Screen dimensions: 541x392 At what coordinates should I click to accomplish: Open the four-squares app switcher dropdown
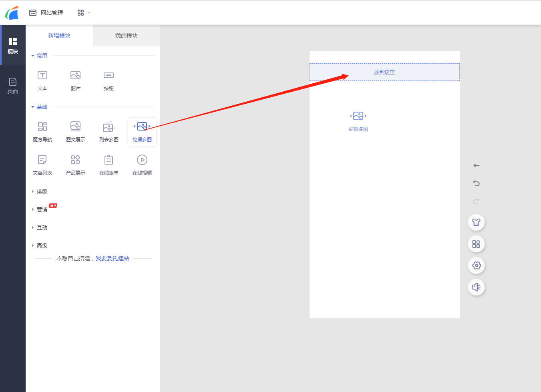pos(84,13)
